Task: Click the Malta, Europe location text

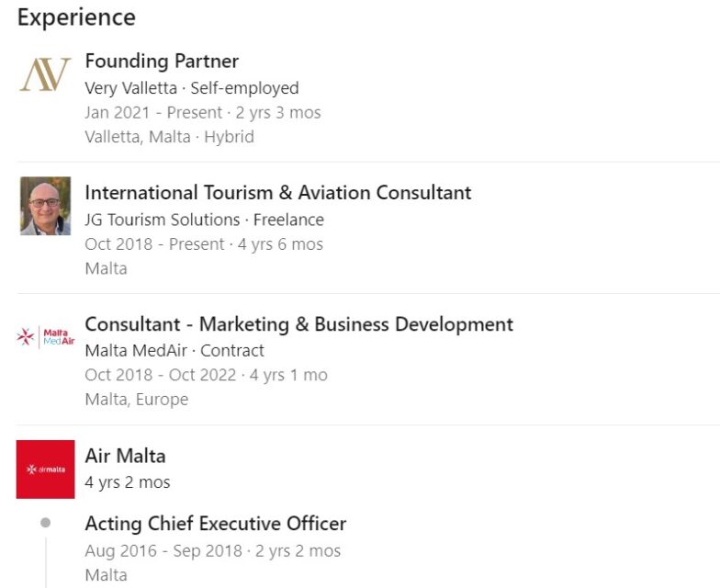Action: tap(136, 400)
